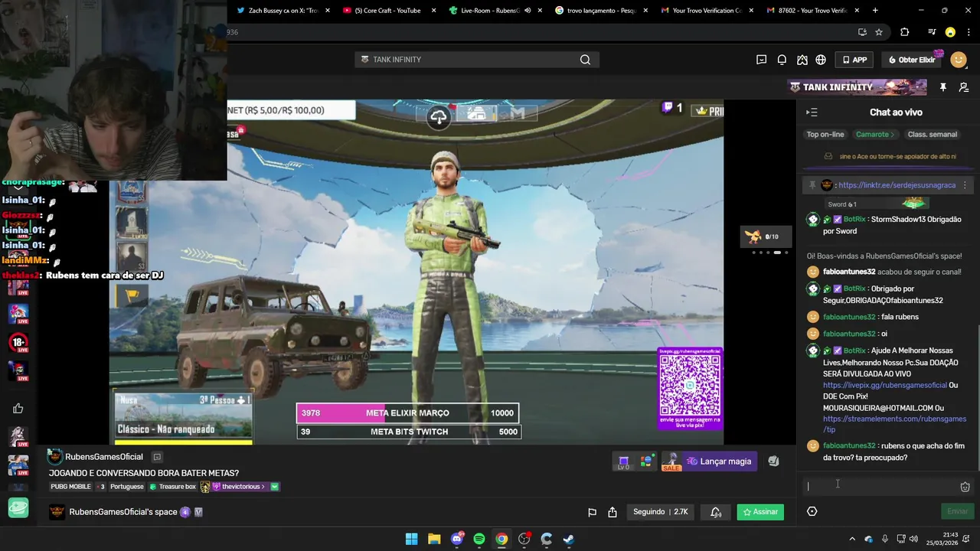Click the search magnifier icon
Screen dimensions: 980x551
coord(585,60)
